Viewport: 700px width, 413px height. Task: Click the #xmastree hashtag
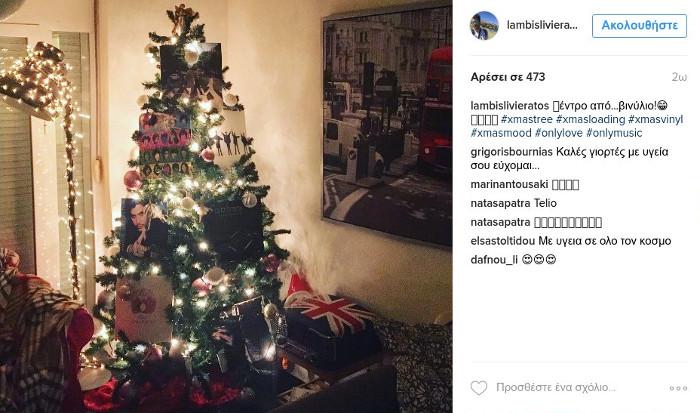click(527, 119)
